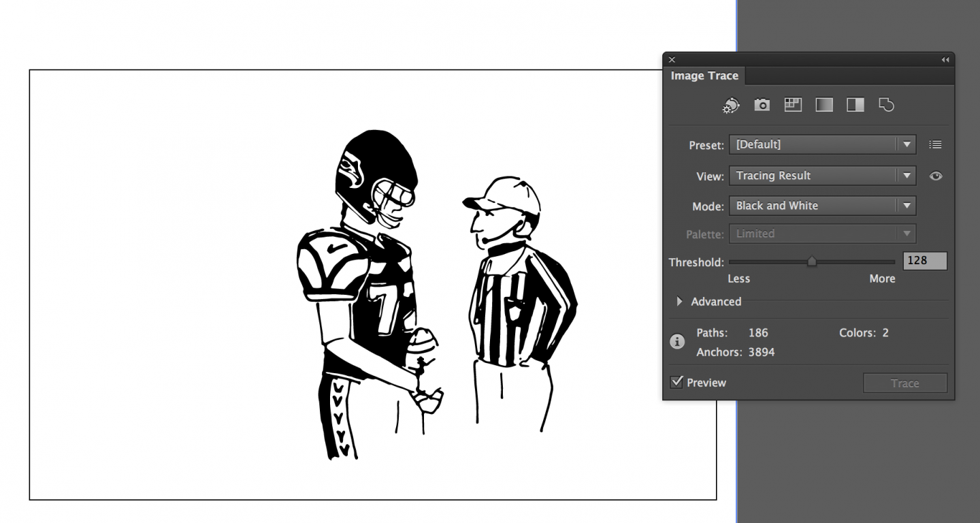Click inside the Threshold value field showing 128

[x=924, y=260]
